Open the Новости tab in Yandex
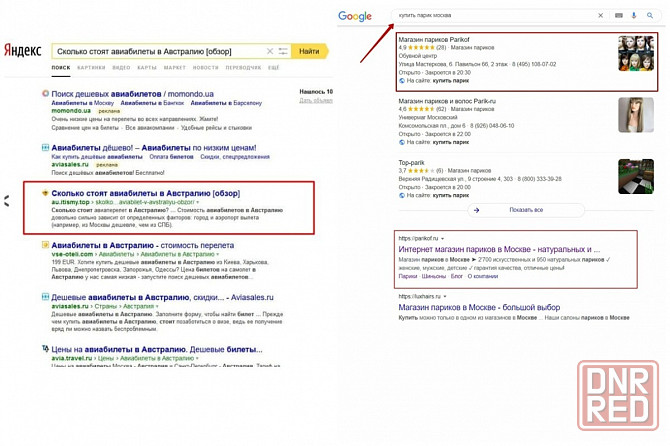This screenshot has height=446, width=670. point(206,67)
